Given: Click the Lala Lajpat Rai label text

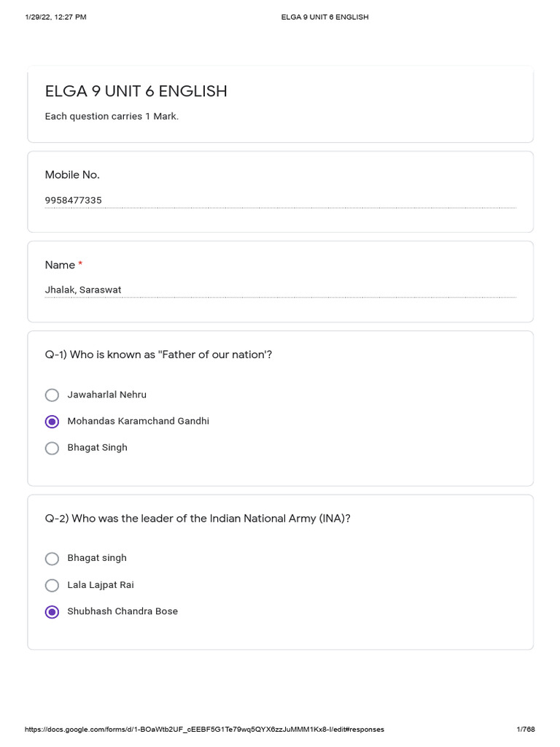Looking at the screenshot, I should click(101, 585).
